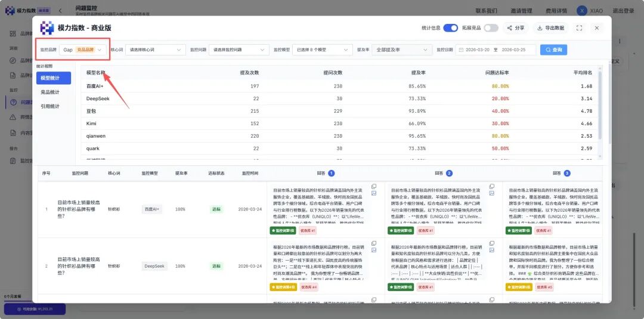Click the start date 2026-03-20 field

(x=478, y=49)
